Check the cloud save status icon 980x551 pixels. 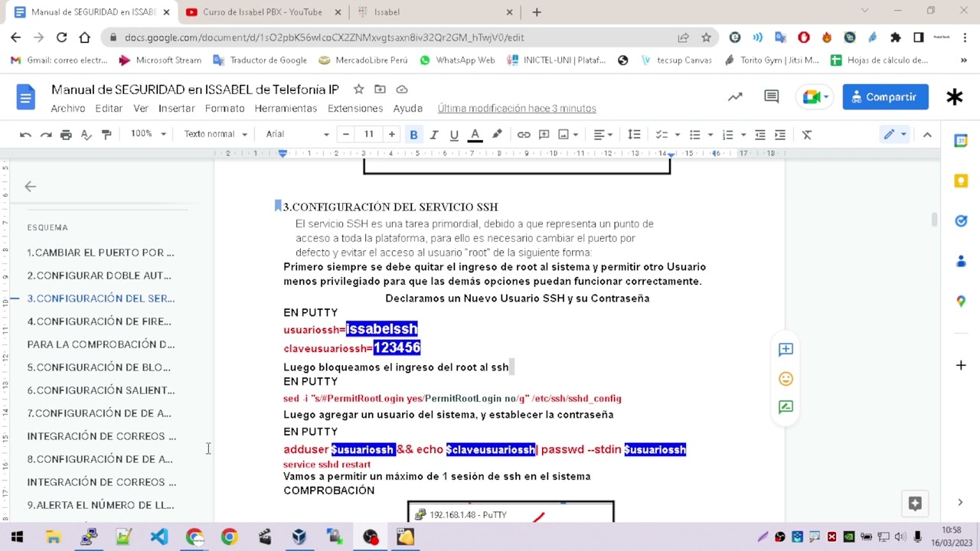pyautogui.click(x=402, y=90)
